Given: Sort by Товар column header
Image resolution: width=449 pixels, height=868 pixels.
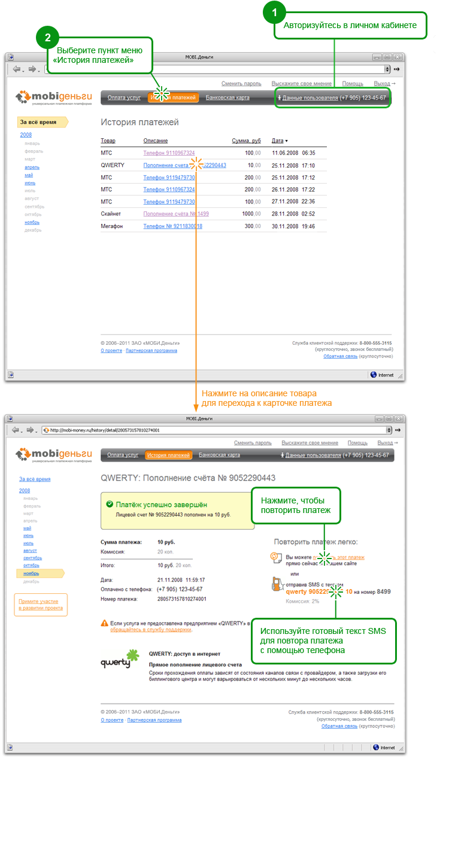Looking at the screenshot, I should point(108,141).
